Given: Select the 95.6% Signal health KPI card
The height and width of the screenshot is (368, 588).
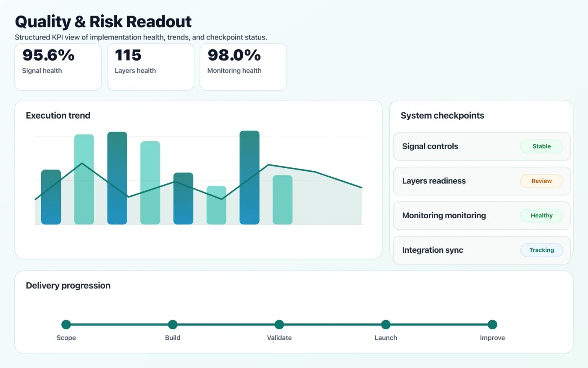Looking at the screenshot, I should tap(58, 67).
